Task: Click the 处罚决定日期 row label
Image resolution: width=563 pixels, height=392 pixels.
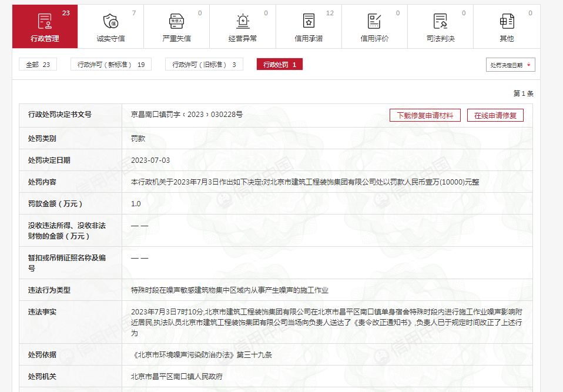Action: tap(49, 160)
